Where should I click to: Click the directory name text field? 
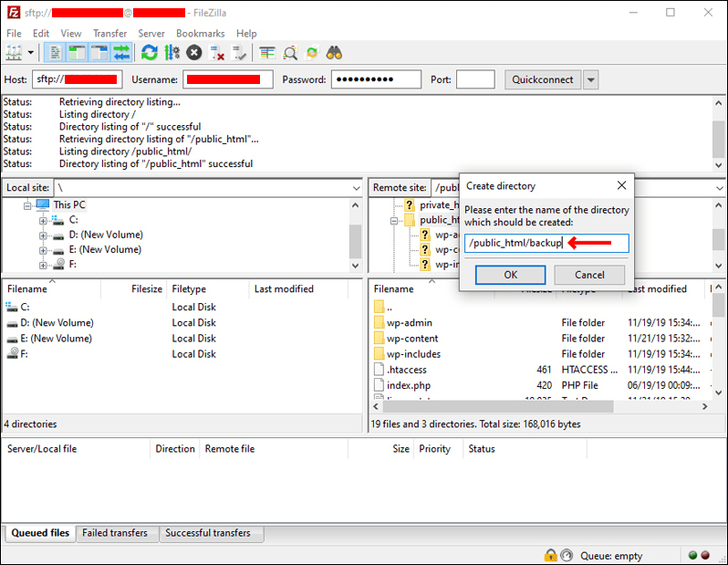coord(546,243)
